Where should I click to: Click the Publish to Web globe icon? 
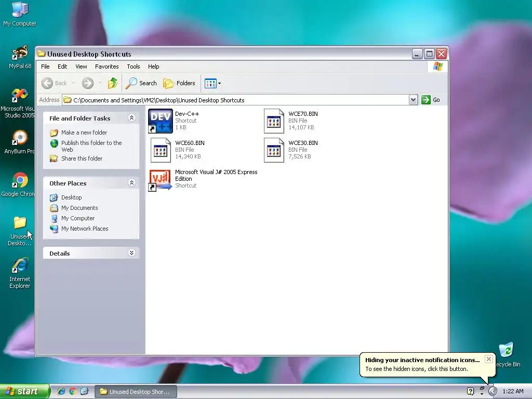pos(54,143)
